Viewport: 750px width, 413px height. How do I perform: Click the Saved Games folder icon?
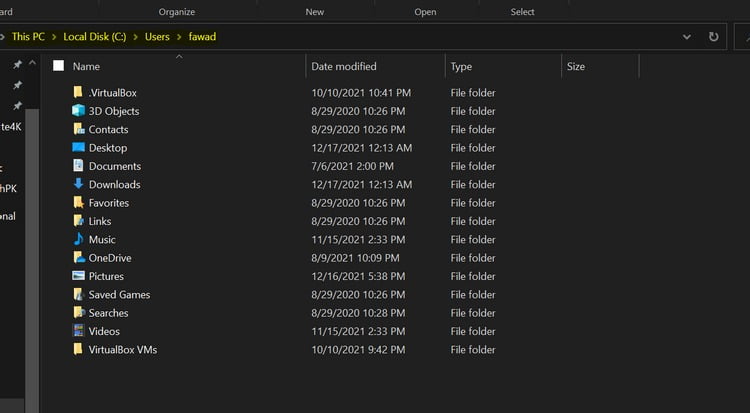coord(78,294)
